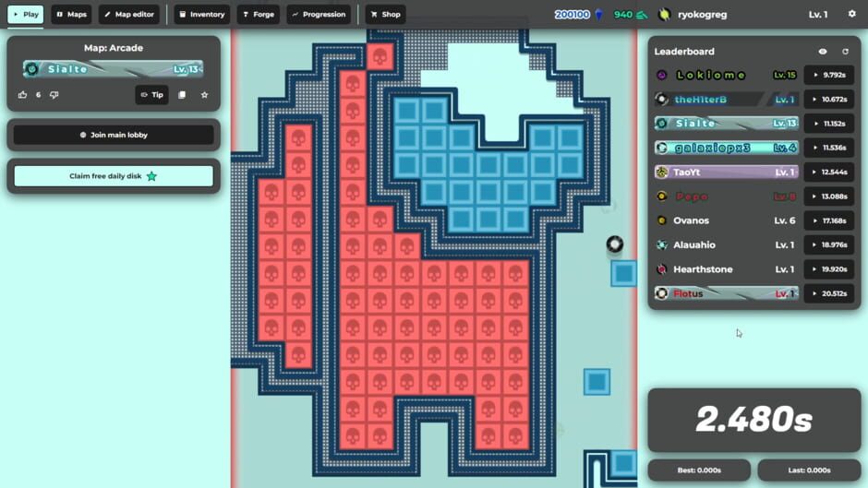Play Lokiome's 9.792s replay

(x=828, y=76)
